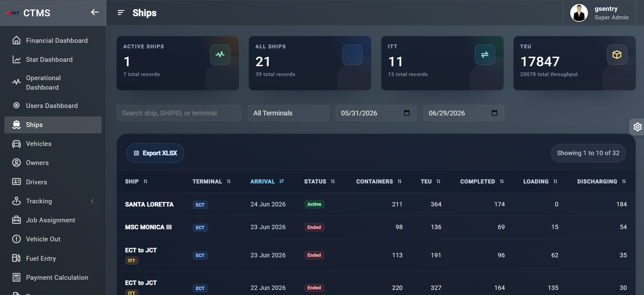Click the 24 Jun 2026 arrival date

point(268,204)
